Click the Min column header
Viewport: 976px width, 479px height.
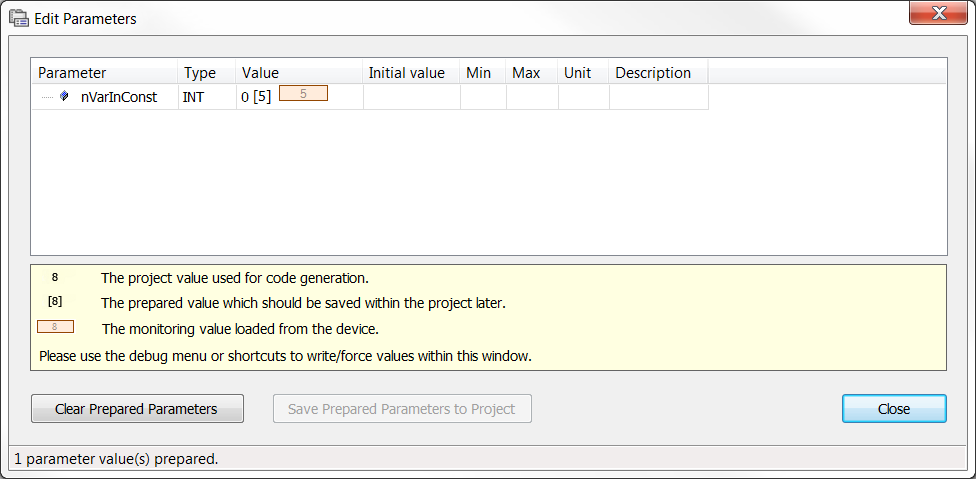pyautogui.click(x=483, y=73)
